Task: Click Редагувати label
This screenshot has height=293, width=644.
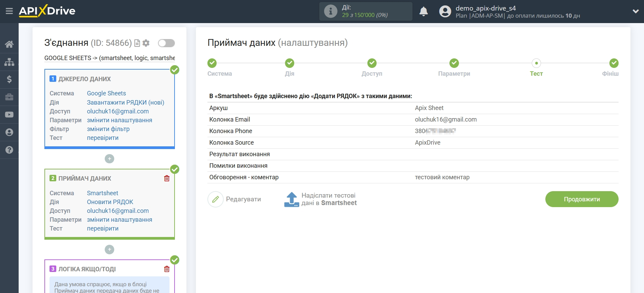Action: (243, 199)
